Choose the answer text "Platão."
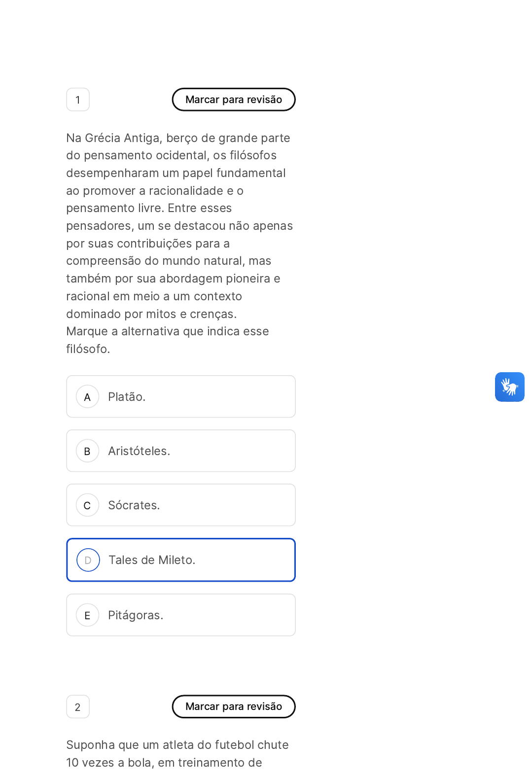The width and height of the screenshot is (532, 774). 127,397
